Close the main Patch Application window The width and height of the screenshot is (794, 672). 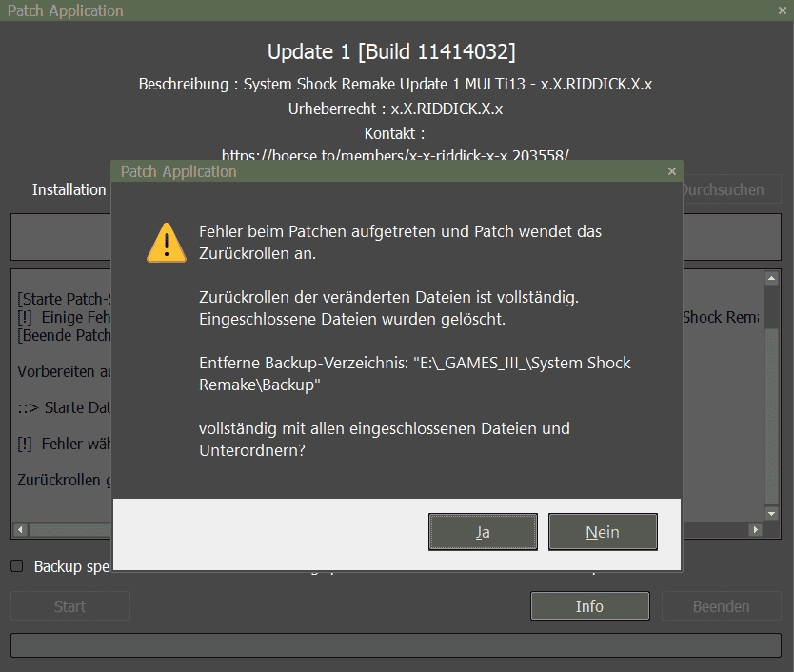pos(783,10)
